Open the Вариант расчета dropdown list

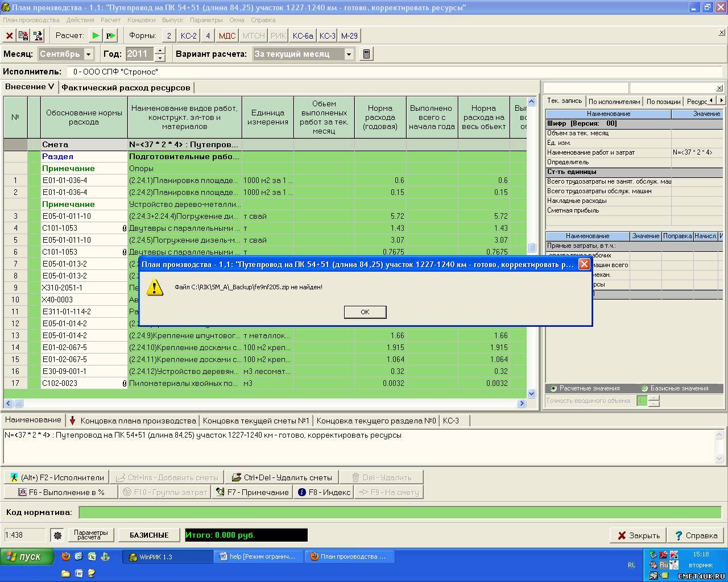point(349,54)
